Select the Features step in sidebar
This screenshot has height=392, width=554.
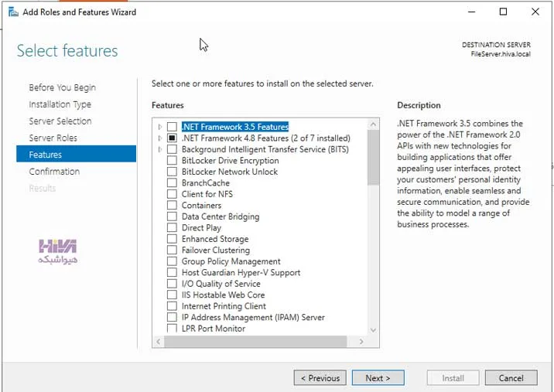[76, 155]
